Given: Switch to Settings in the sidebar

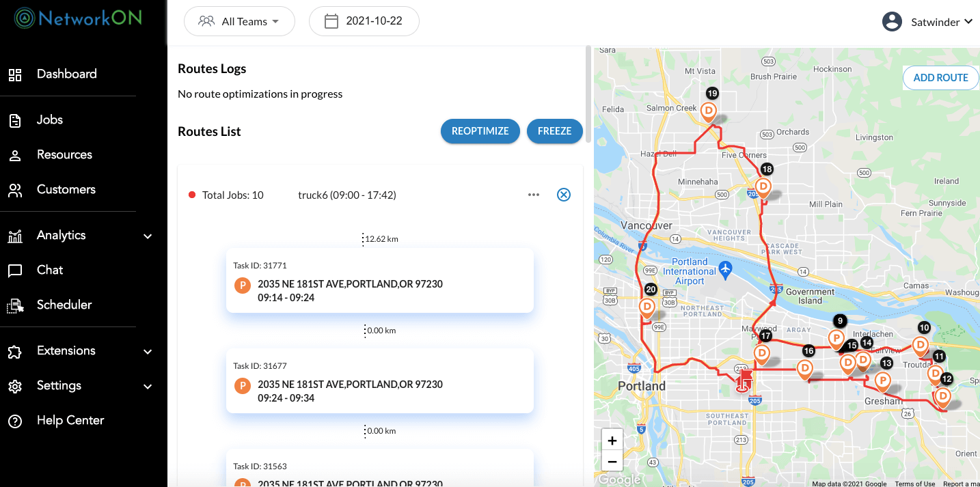Looking at the screenshot, I should 15,385.
